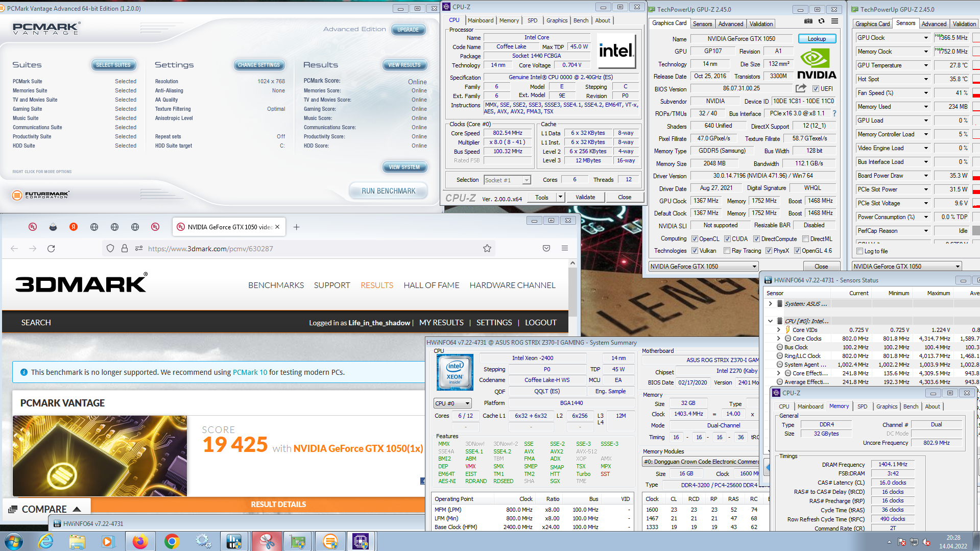The width and height of the screenshot is (980, 551).
Task: Click the Validate button in CPU-Z
Action: point(585,197)
